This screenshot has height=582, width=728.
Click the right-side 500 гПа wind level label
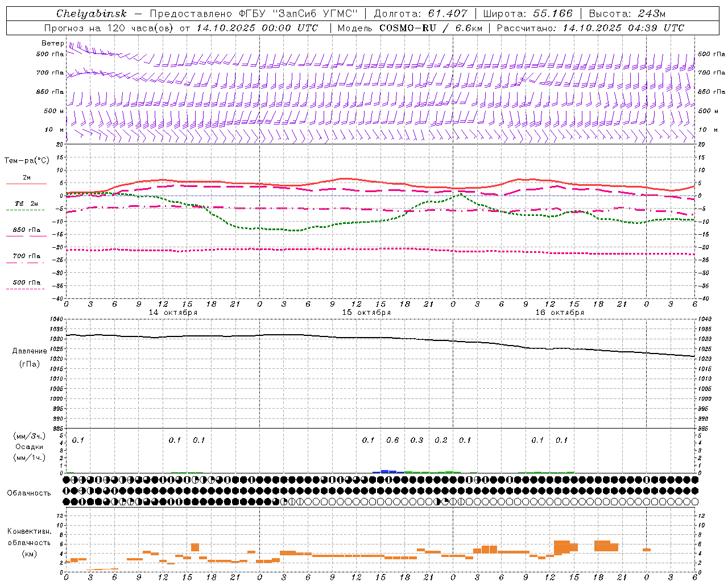tap(712, 54)
